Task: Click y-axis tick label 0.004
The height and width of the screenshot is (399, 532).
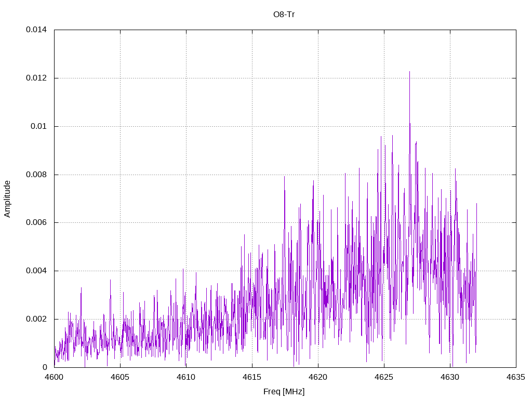Action: click(x=36, y=271)
